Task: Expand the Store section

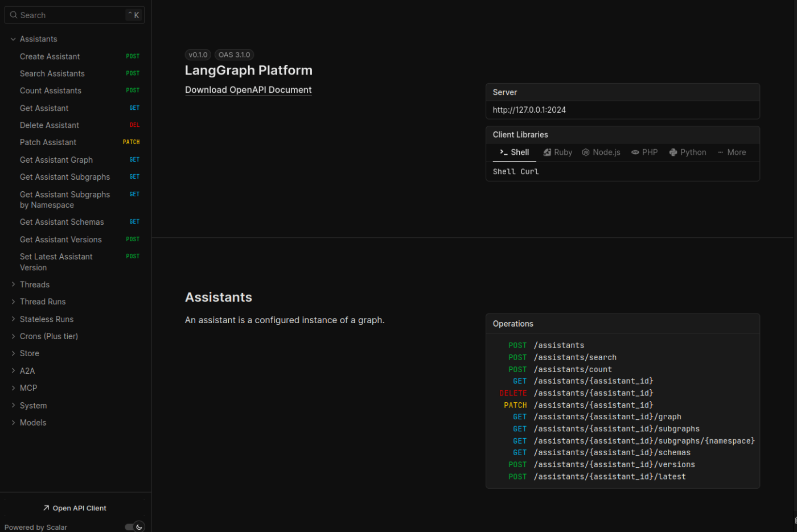Action: (13, 353)
